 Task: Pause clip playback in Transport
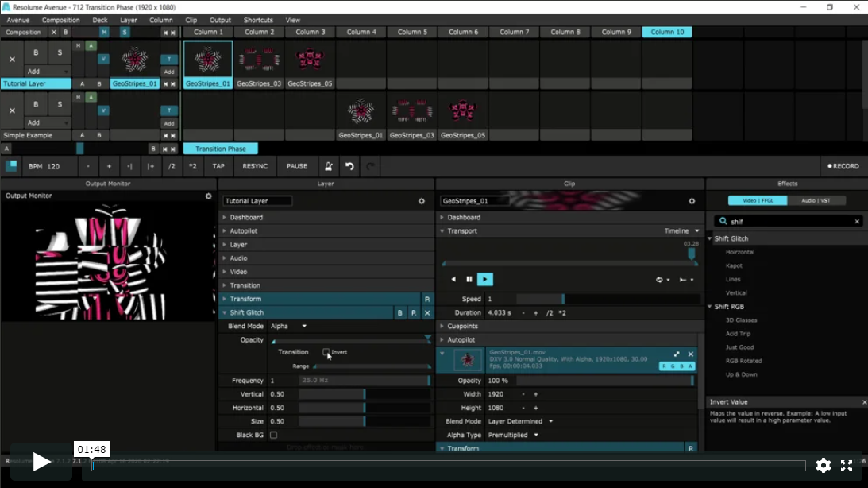click(x=469, y=279)
